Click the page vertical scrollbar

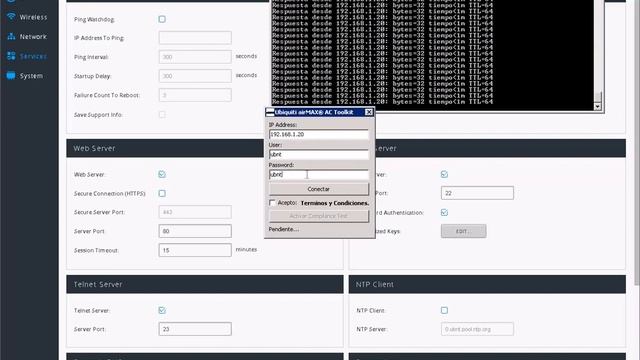point(637,143)
